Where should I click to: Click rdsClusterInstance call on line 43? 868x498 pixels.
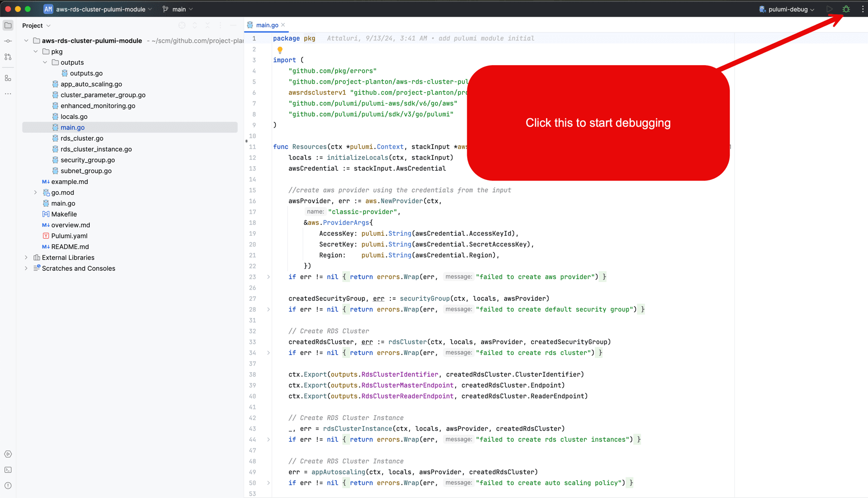tap(357, 429)
